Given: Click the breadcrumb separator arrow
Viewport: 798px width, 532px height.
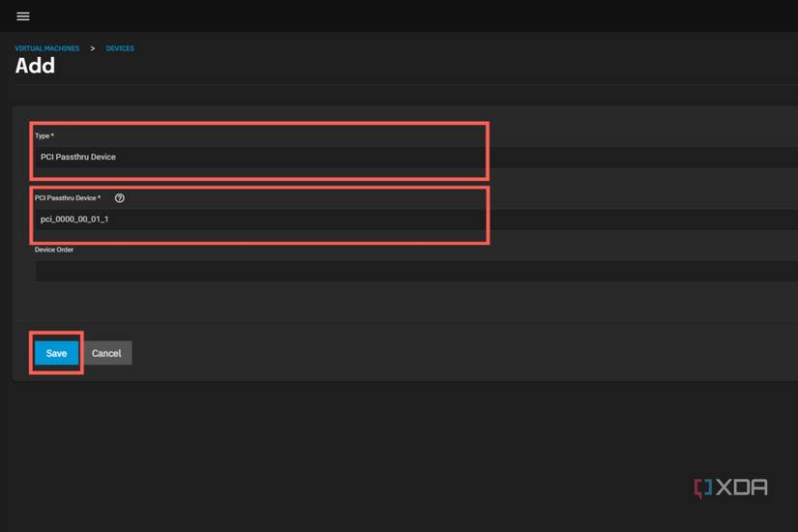Looking at the screenshot, I should coord(93,48).
